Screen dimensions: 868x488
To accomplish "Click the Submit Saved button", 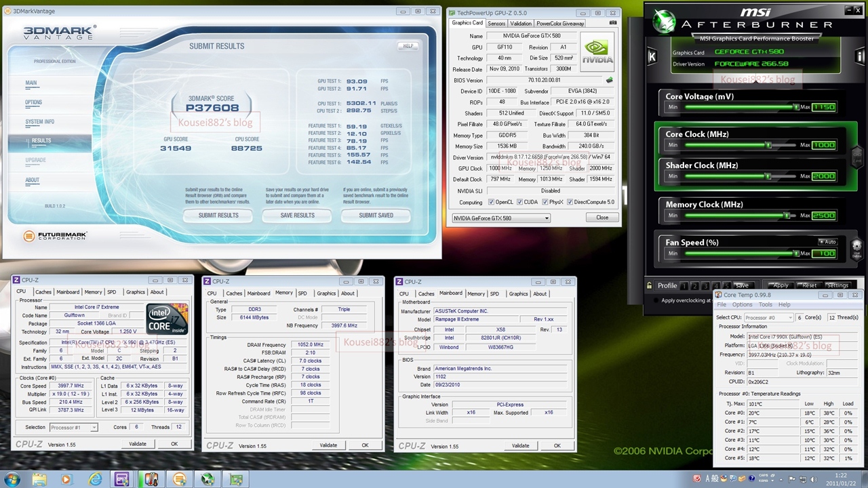I will pos(376,216).
